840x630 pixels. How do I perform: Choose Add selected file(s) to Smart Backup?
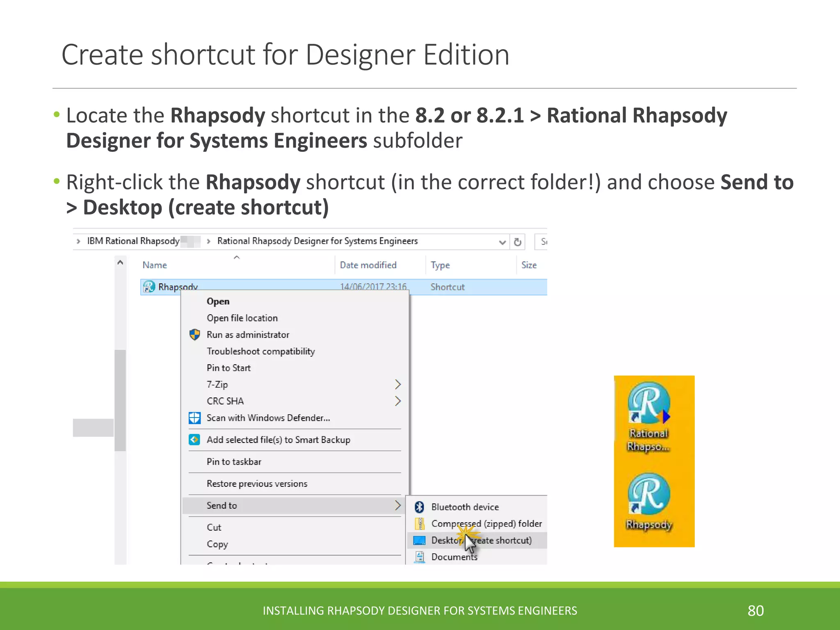278,440
